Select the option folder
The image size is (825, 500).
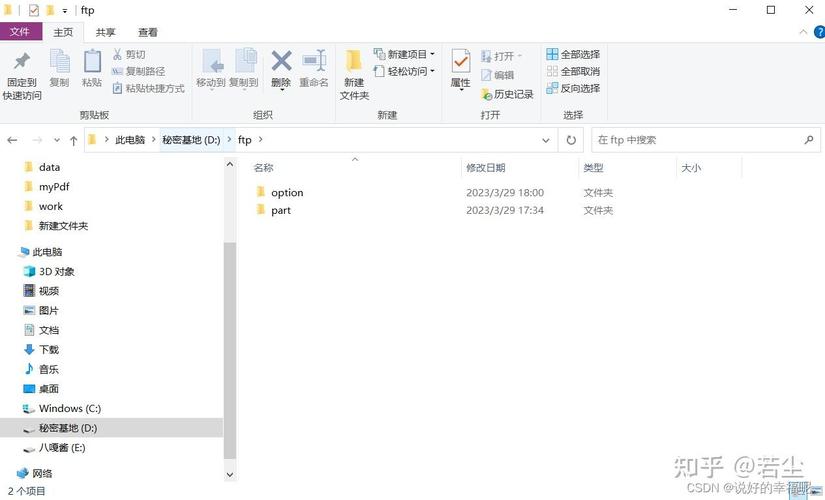point(287,193)
